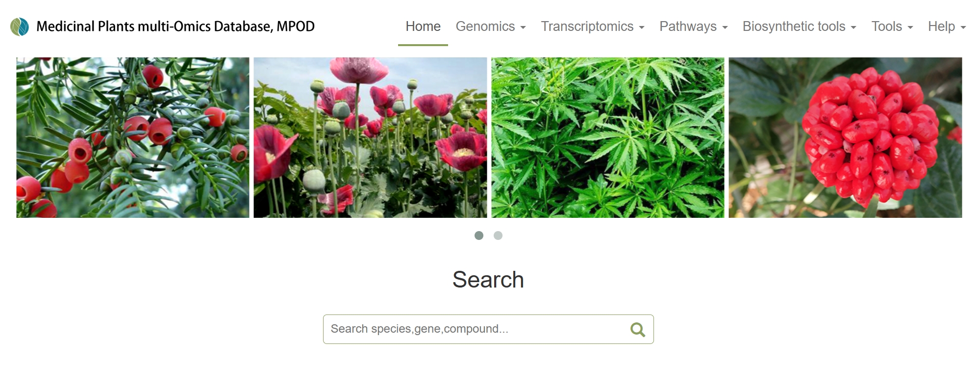Focus the species, gene, compound search field
This screenshot has height=367, width=980.
(x=488, y=329)
